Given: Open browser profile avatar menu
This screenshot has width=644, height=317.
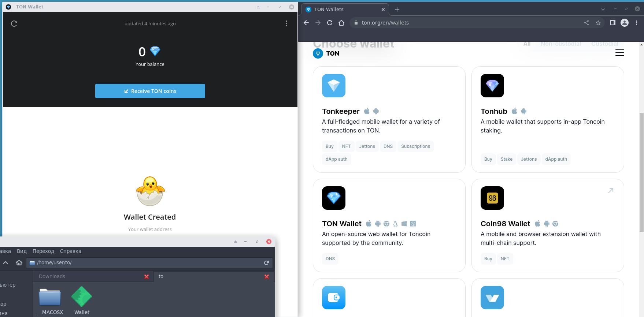Looking at the screenshot, I should tap(625, 23).
